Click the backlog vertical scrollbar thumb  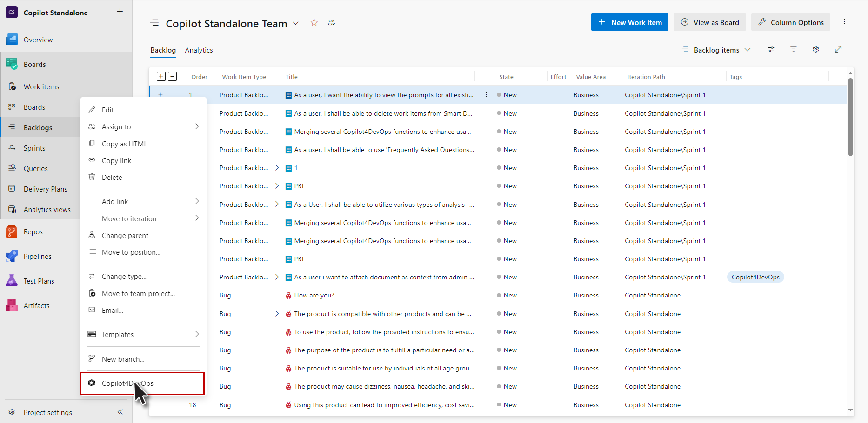pyautogui.click(x=850, y=117)
